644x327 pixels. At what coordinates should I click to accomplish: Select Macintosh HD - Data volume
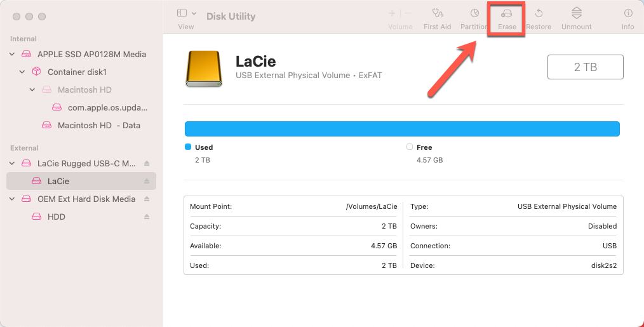click(x=81, y=125)
